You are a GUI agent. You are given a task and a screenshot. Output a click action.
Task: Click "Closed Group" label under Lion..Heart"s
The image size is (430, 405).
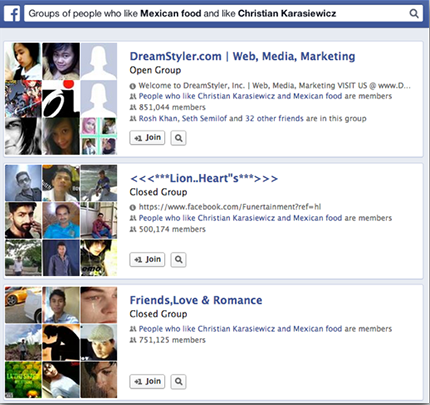[x=158, y=192]
